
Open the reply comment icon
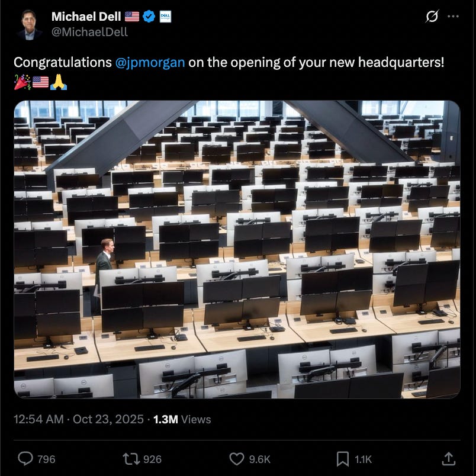pos(25,458)
